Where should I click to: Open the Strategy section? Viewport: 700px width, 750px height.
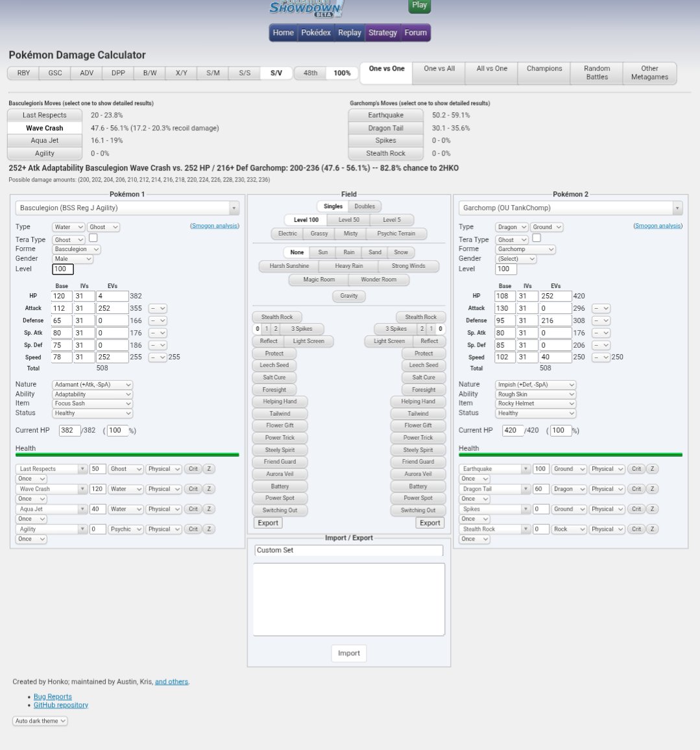383,32
